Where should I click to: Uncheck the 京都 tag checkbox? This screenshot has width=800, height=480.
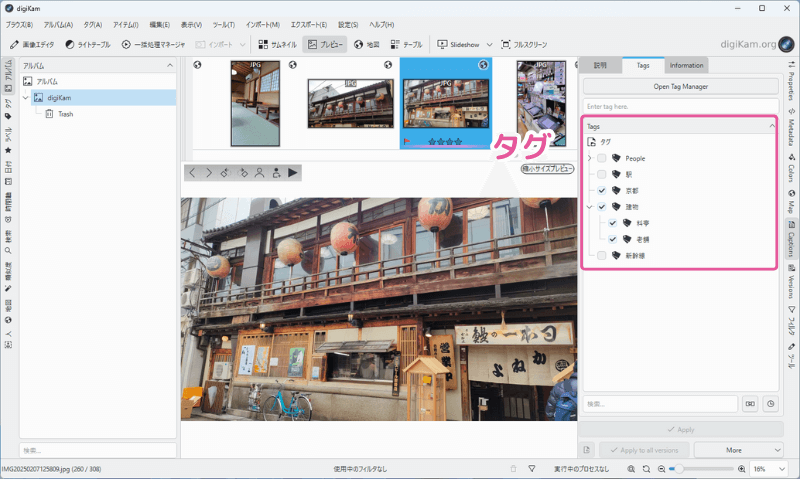pos(601,191)
